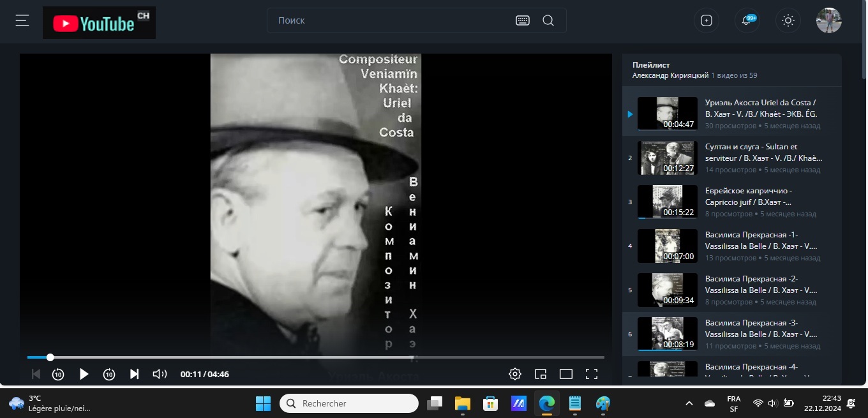
Task: Mute the video volume
Action: [160, 374]
